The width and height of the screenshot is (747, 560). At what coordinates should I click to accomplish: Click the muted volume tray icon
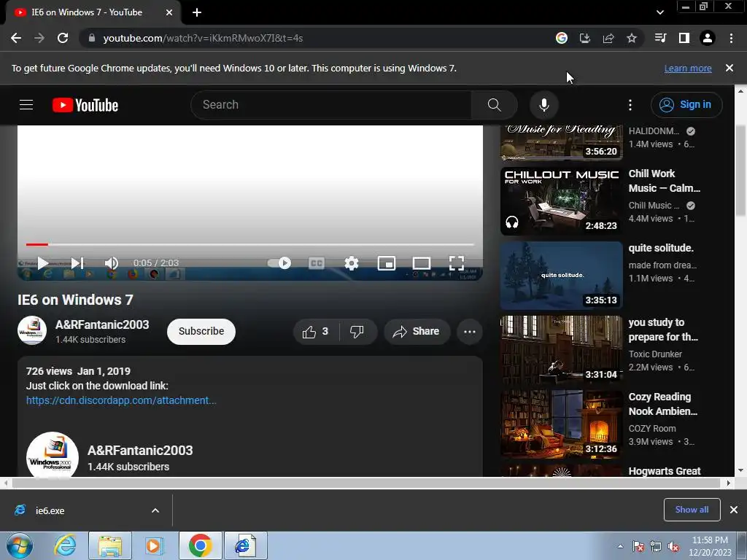[x=673, y=547]
